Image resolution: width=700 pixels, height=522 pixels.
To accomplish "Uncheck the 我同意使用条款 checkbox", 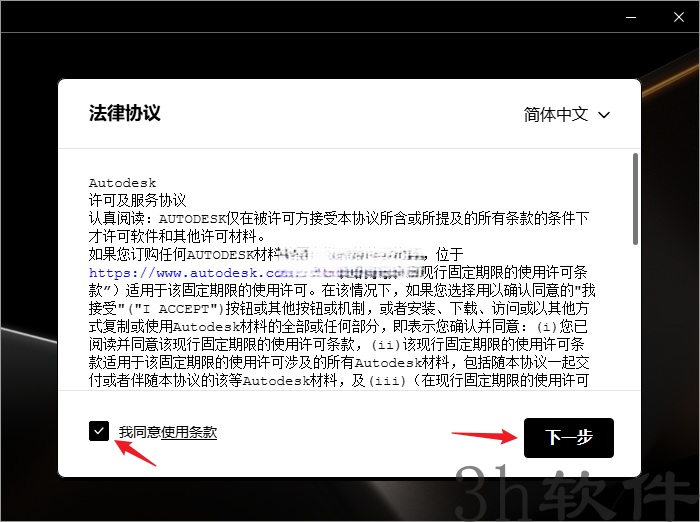I will click(99, 431).
